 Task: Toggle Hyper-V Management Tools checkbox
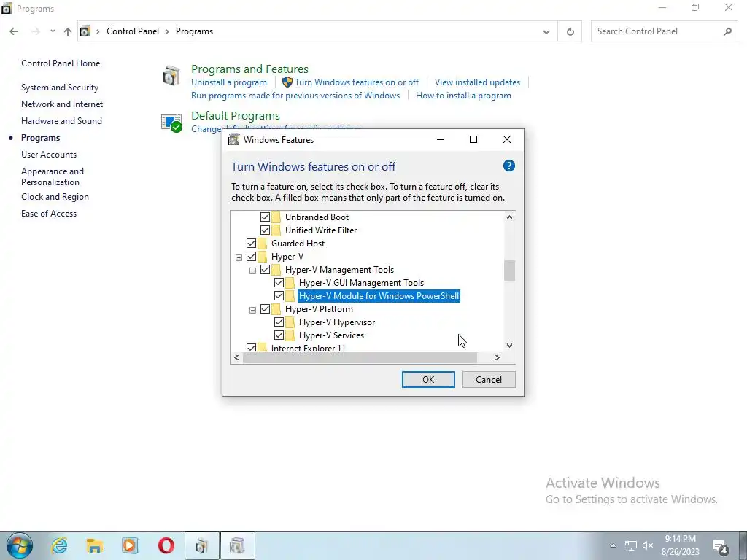[265, 270]
